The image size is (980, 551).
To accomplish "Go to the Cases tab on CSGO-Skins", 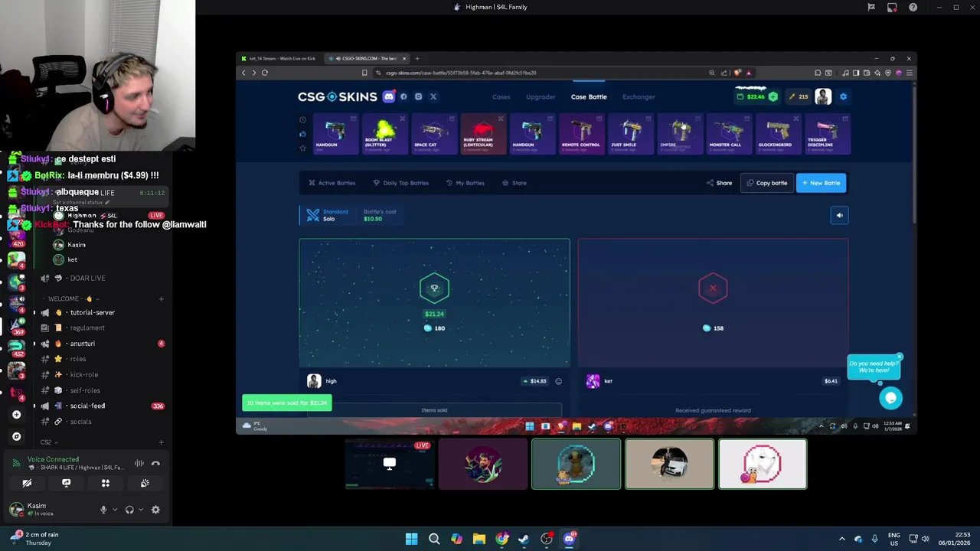I will tap(501, 97).
